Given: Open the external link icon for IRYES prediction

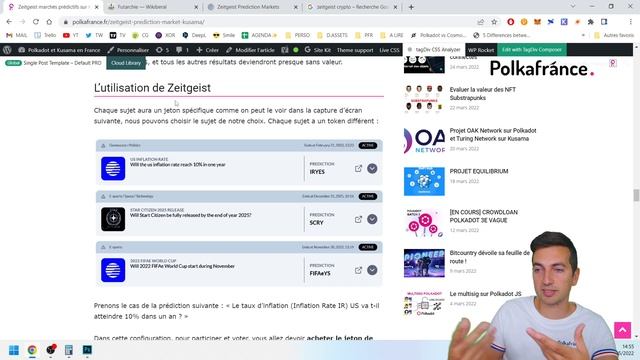Looking at the screenshot, I should pos(358,169).
